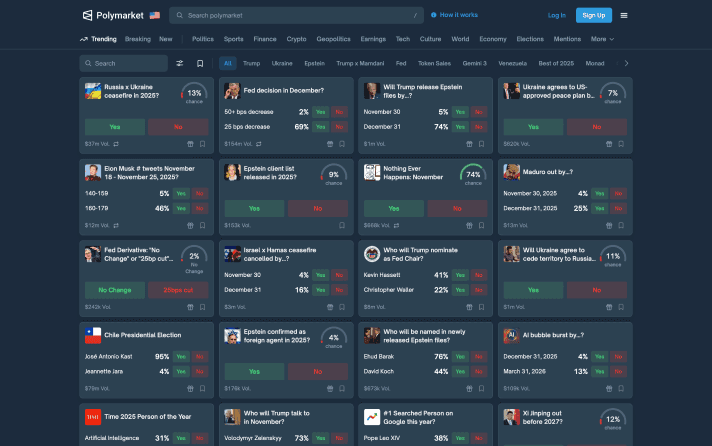This screenshot has height=446, width=712.
Task: Click the Polymarket logo icon
Action: point(87,15)
